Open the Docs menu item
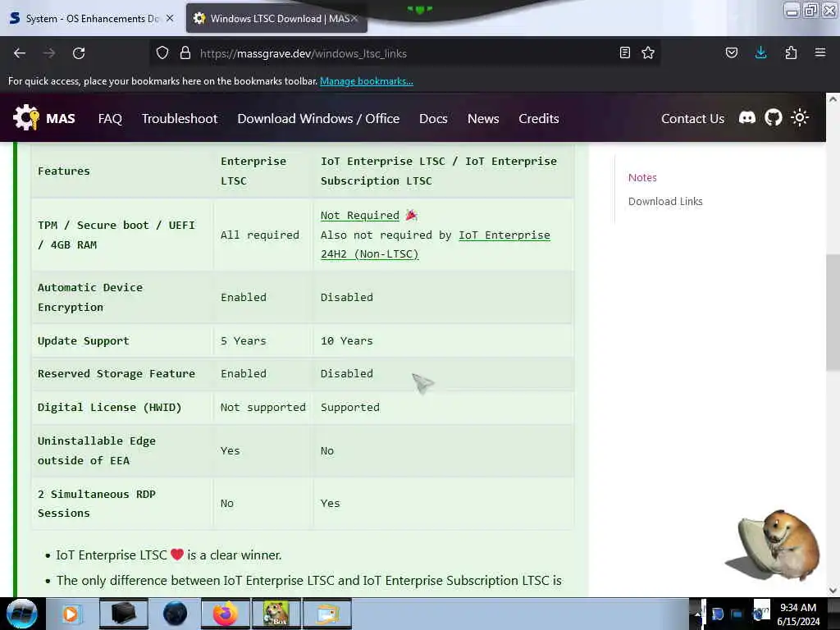 pos(433,118)
